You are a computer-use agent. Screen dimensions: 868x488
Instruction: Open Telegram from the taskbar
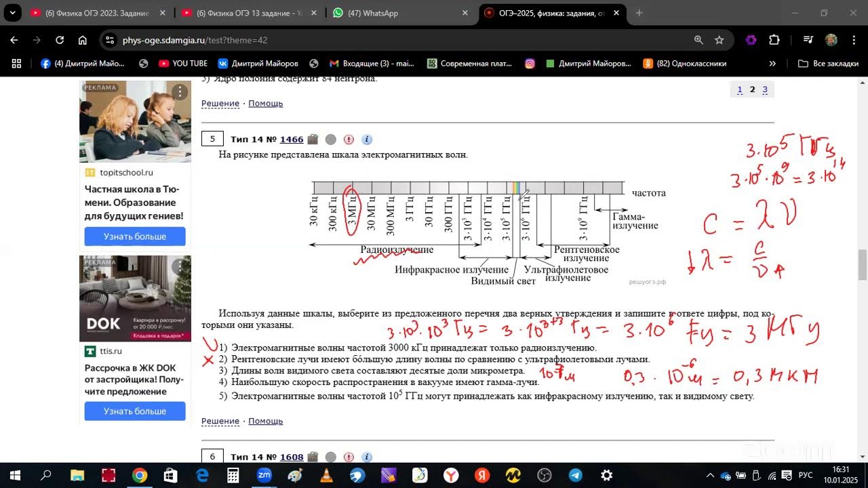[576, 475]
